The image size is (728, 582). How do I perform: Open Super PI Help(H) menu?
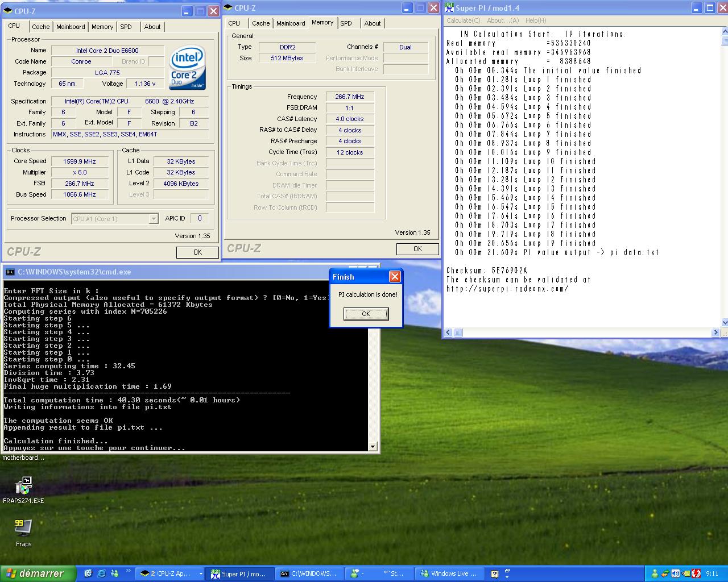pyautogui.click(x=536, y=20)
